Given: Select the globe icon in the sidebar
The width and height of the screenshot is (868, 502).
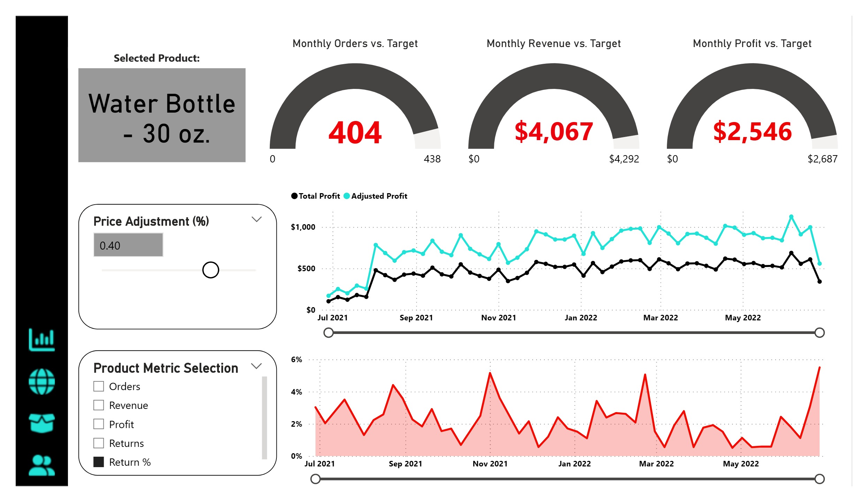Looking at the screenshot, I should [x=42, y=382].
